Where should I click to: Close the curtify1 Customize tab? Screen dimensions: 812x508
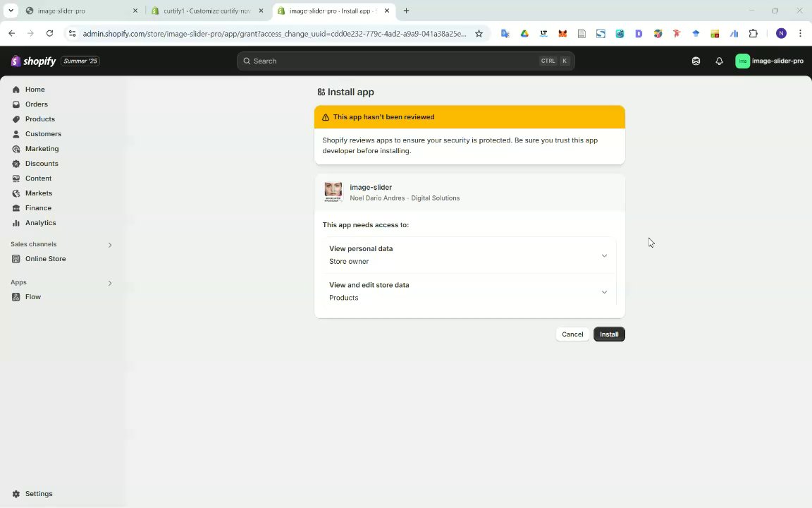pyautogui.click(x=261, y=11)
